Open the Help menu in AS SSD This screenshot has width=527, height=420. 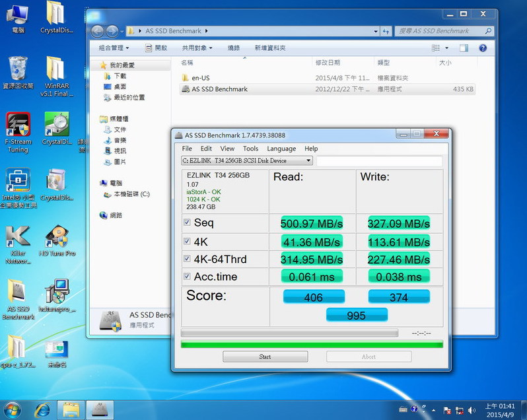pyautogui.click(x=311, y=149)
